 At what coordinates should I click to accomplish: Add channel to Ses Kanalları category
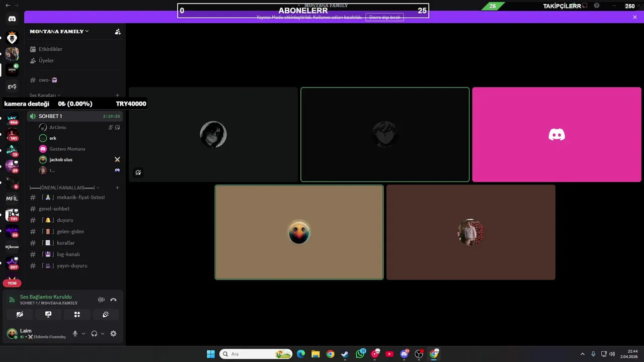(117, 95)
